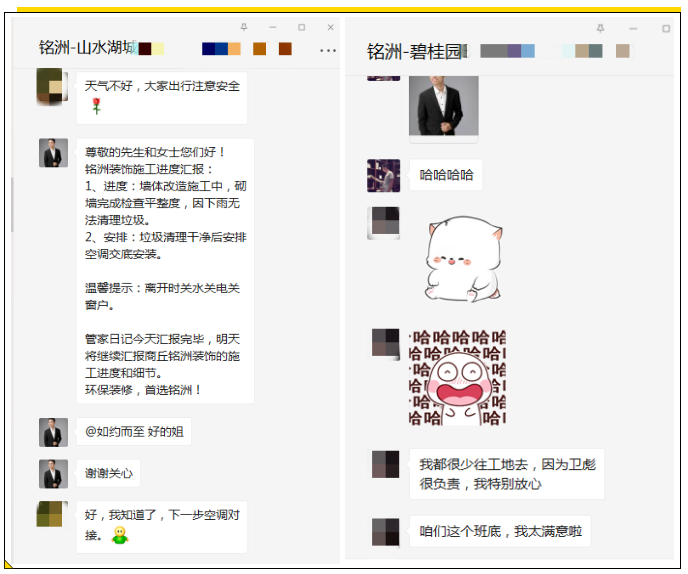Maximize the 铭洲-山水湖城 chat window

point(302,27)
